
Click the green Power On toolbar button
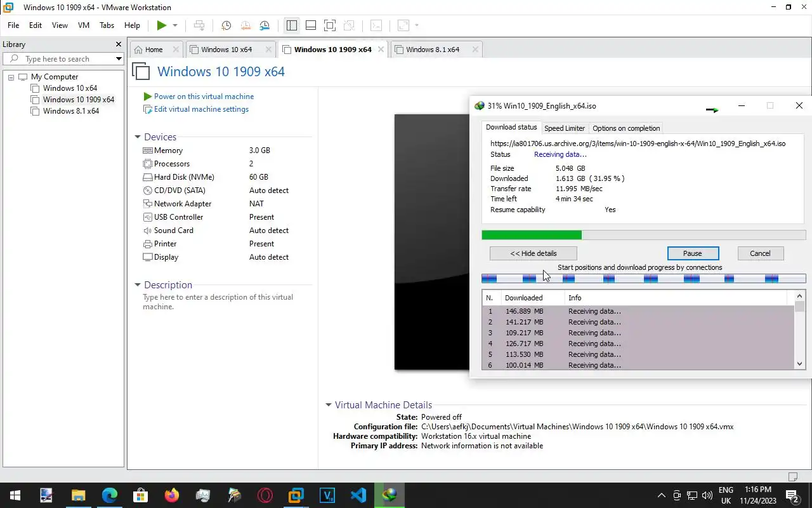point(162,25)
